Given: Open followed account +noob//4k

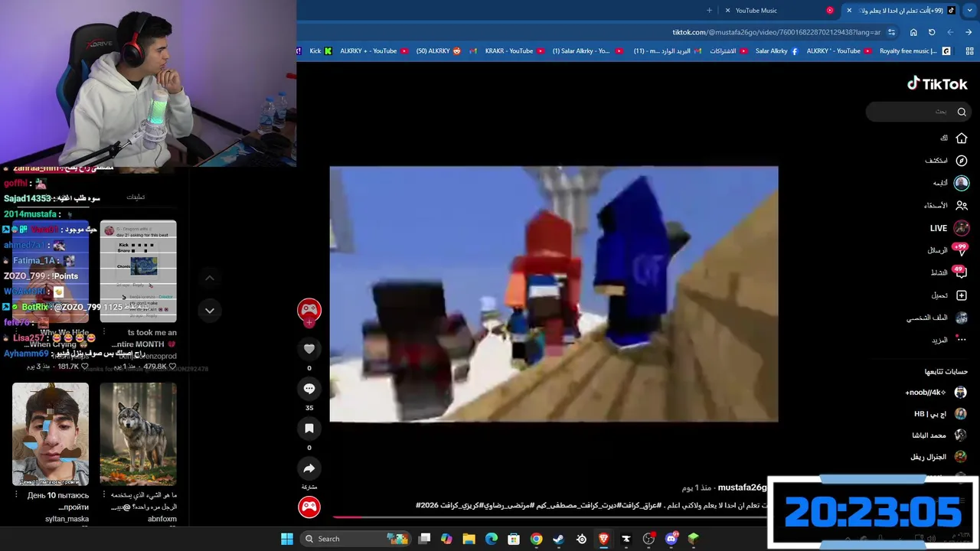Looking at the screenshot, I should pos(936,393).
